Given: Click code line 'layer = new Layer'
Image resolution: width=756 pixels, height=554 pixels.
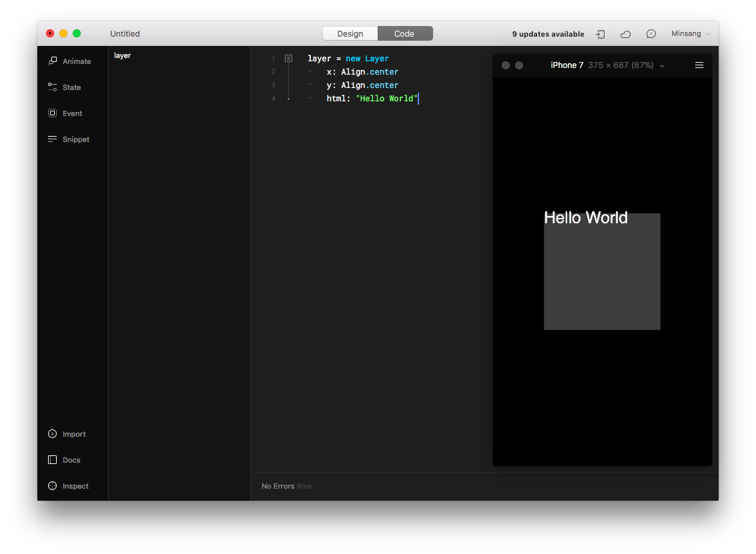Looking at the screenshot, I should coord(348,59).
